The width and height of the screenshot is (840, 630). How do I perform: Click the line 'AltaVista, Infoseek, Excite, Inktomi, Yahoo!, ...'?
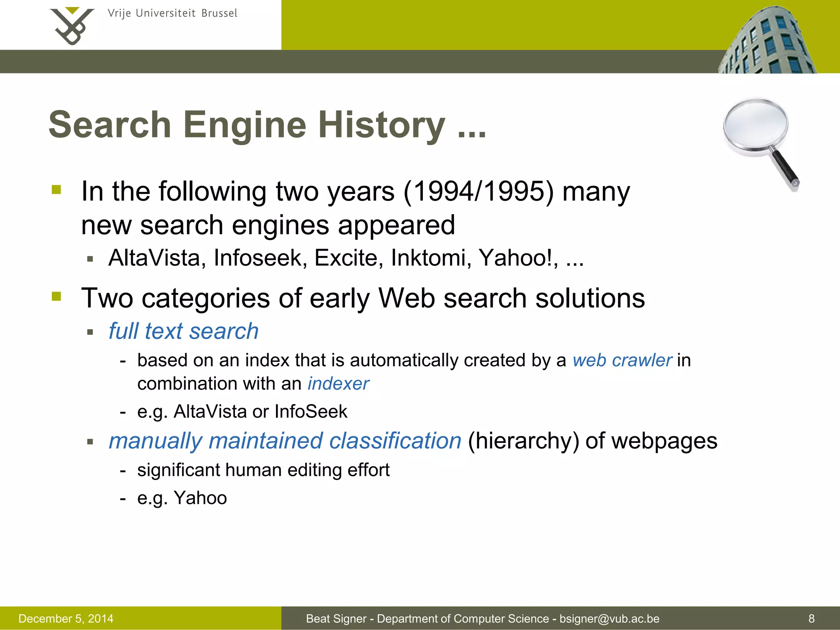346,258
